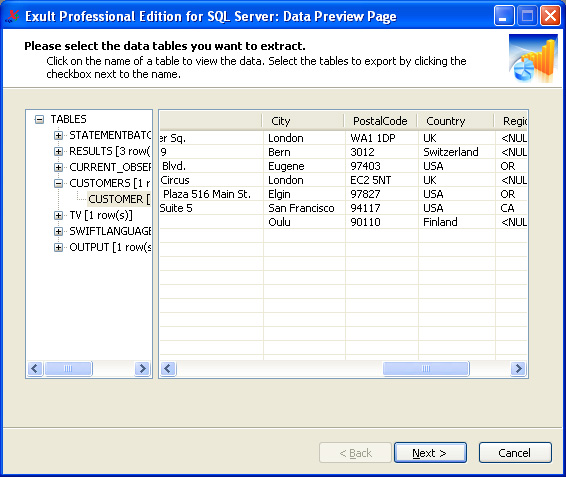
Task: Select the TABLES root label
Action: pos(69,119)
